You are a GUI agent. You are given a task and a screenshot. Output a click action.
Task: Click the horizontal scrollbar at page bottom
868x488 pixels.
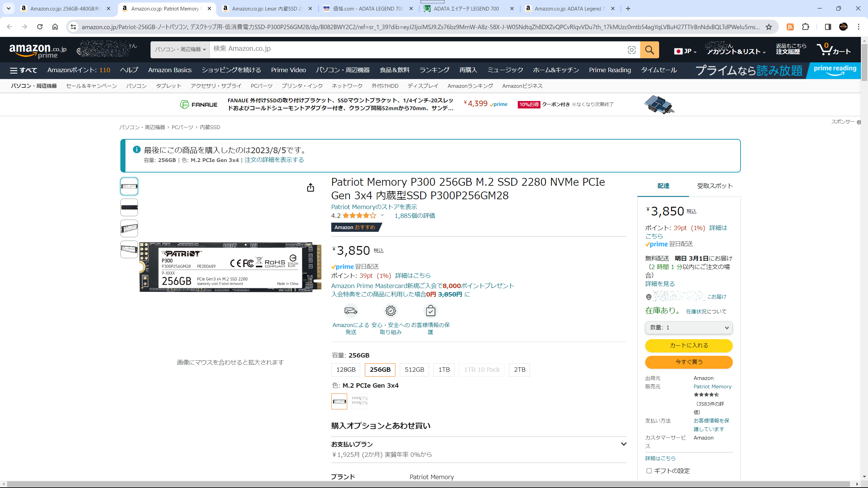click(428, 484)
